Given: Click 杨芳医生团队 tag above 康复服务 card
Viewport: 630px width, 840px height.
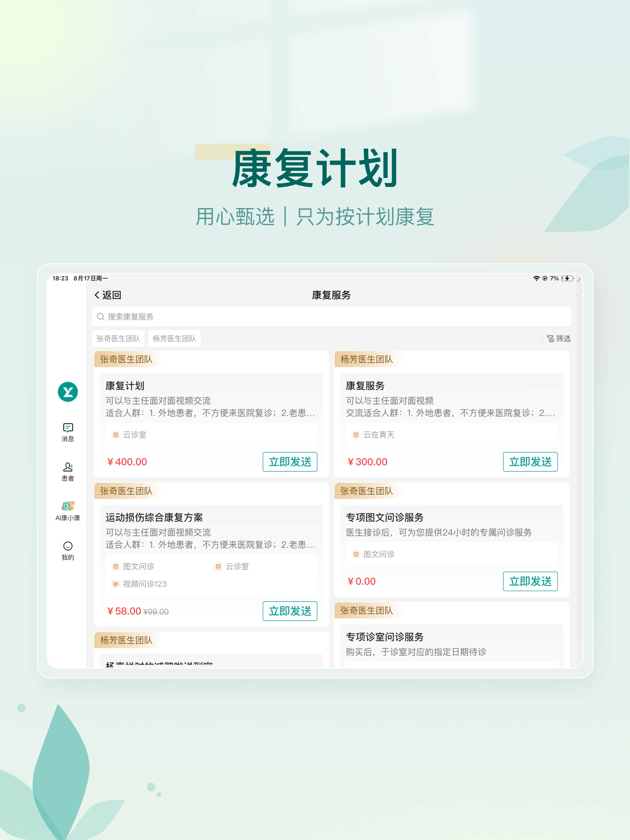Looking at the screenshot, I should [366, 359].
